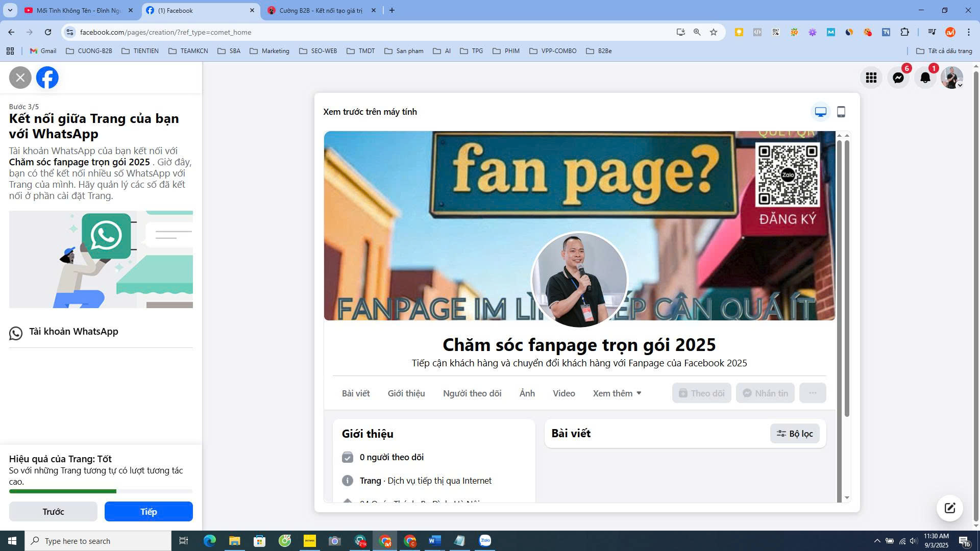Open the Video tab in preview
Image resolution: width=980 pixels, height=551 pixels.
point(564,393)
